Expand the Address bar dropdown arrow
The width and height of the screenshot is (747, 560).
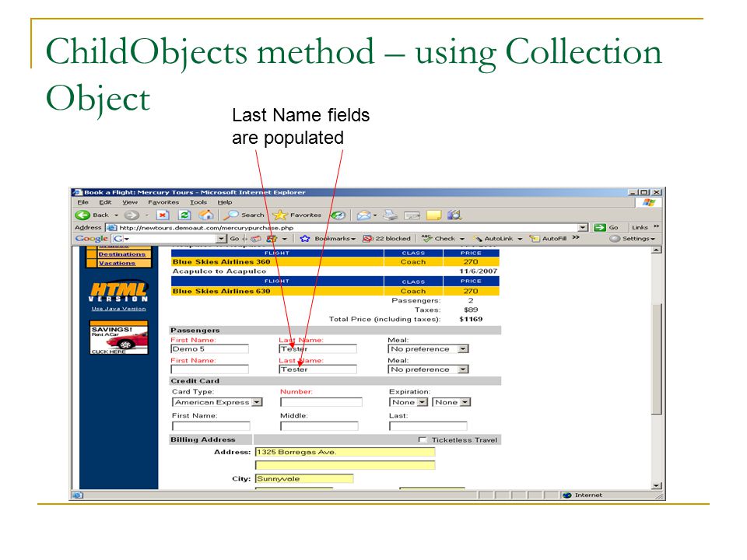583,228
